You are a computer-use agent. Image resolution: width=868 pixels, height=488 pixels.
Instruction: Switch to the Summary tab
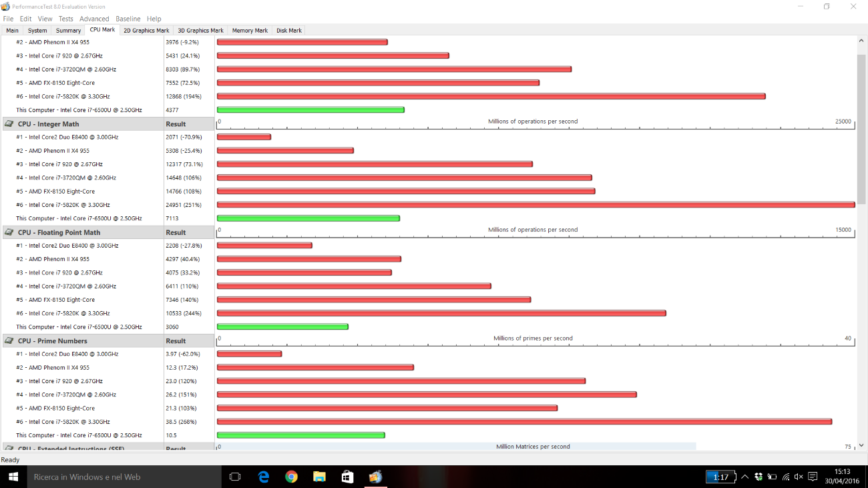[x=68, y=31]
